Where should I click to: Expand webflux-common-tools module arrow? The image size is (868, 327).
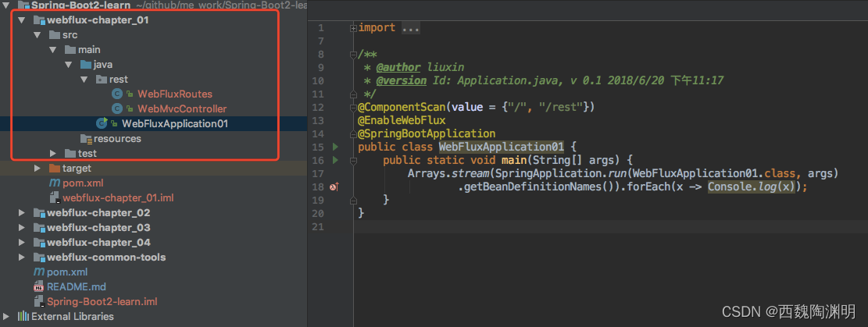(22, 258)
